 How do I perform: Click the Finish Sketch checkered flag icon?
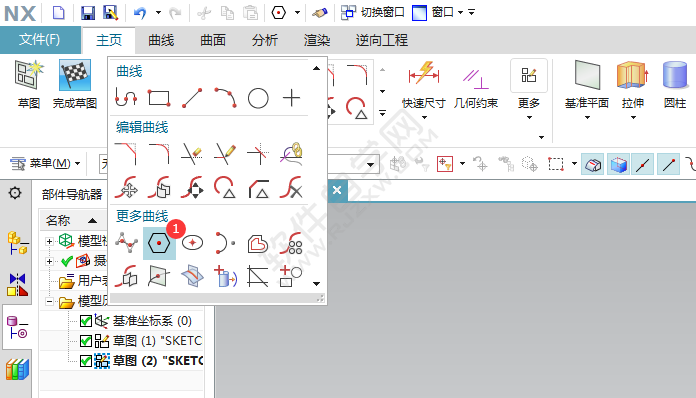click(75, 75)
